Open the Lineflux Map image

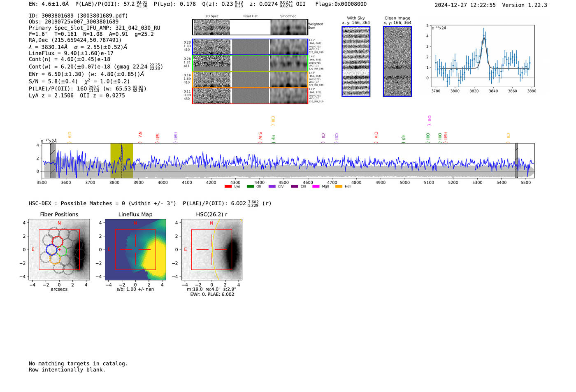[135, 250]
